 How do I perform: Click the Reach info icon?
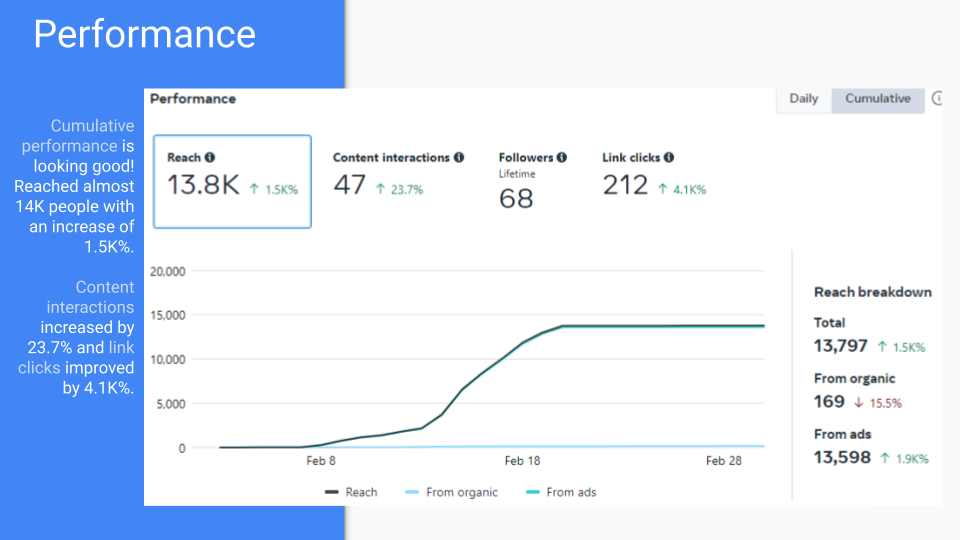pyautogui.click(x=210, y=158)
